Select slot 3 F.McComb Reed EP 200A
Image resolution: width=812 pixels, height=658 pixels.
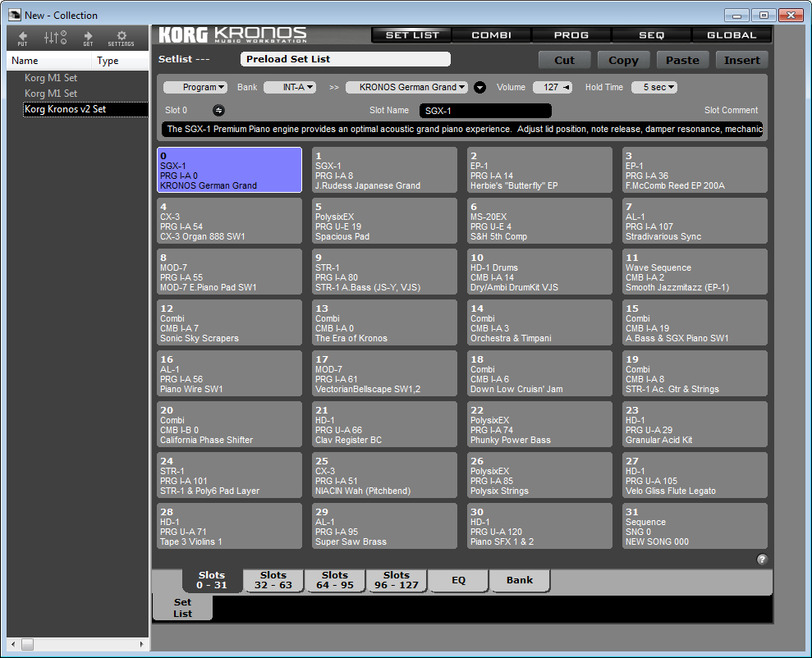pyautogui.click(x=695, y=170)
